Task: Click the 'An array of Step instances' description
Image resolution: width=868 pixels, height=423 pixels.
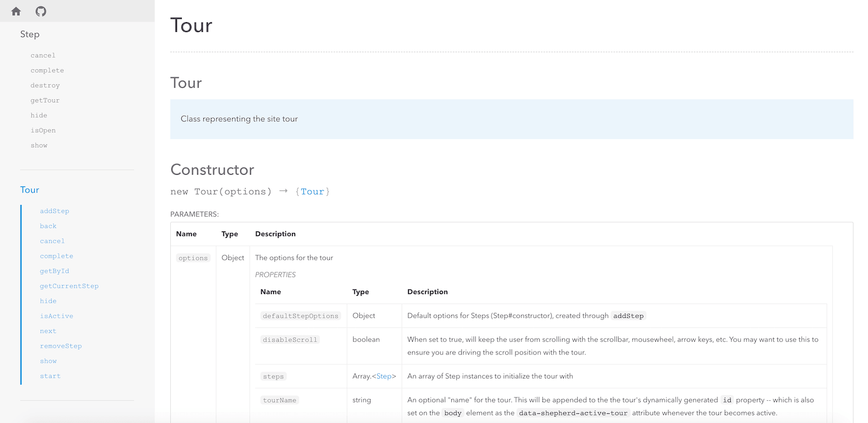Action: (490, 376)
